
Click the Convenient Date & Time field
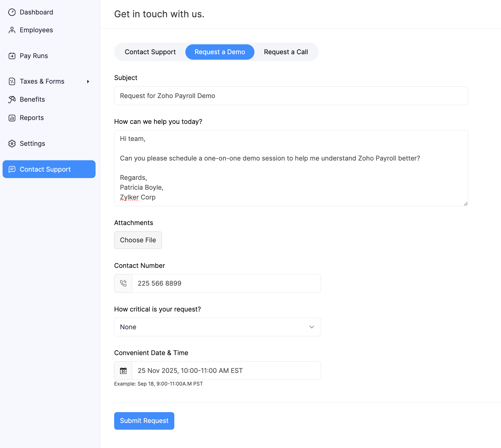pos(227,371)
